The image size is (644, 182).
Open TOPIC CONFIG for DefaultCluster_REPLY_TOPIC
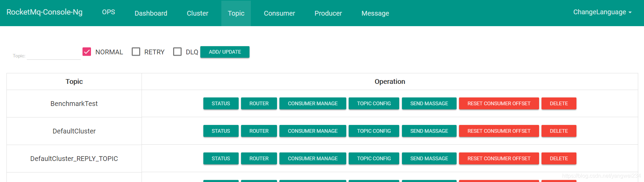pyautogui.click(x=374, y=159)
